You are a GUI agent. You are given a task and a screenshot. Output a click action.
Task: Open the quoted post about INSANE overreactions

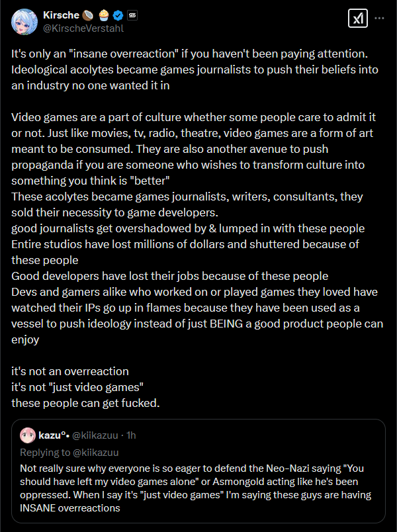click(x=198, y=471)
